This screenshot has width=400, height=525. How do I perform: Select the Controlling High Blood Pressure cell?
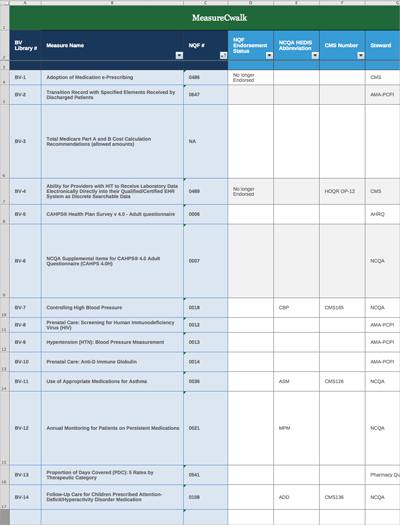pyautogui.click(x=112, y=308)
